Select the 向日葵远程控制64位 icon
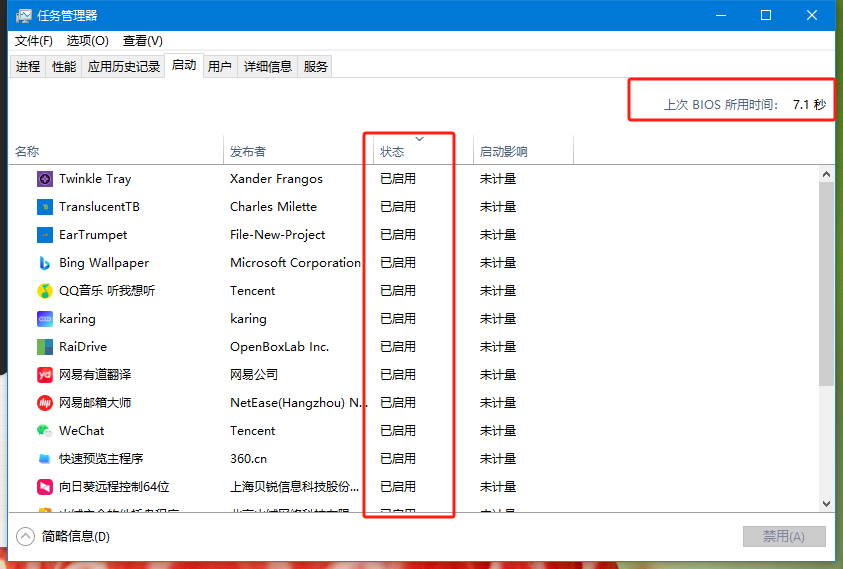Image resolution: width=843 pixels, height=569 pixels. [45, 486]
